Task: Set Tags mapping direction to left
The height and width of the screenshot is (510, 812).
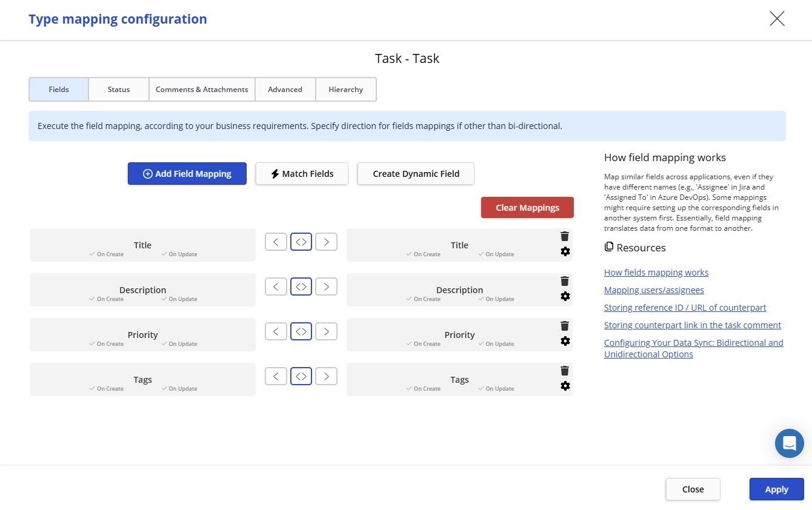Action: click(276, 376)
